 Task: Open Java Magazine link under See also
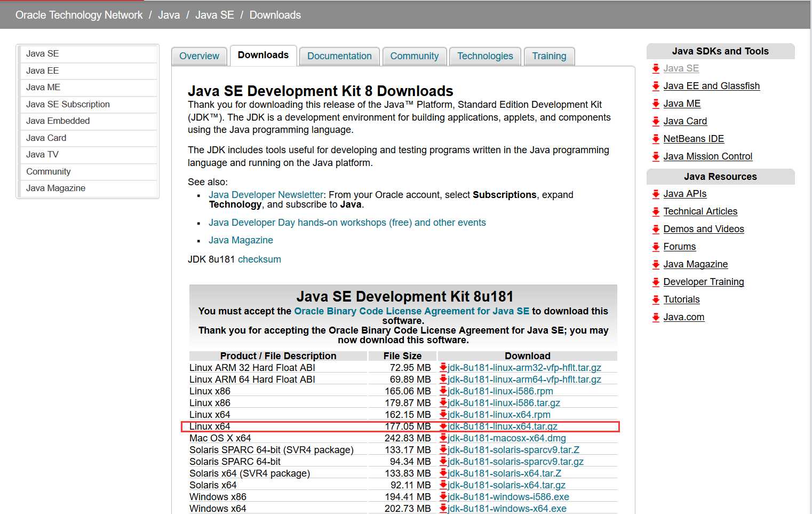pos(241,240)
